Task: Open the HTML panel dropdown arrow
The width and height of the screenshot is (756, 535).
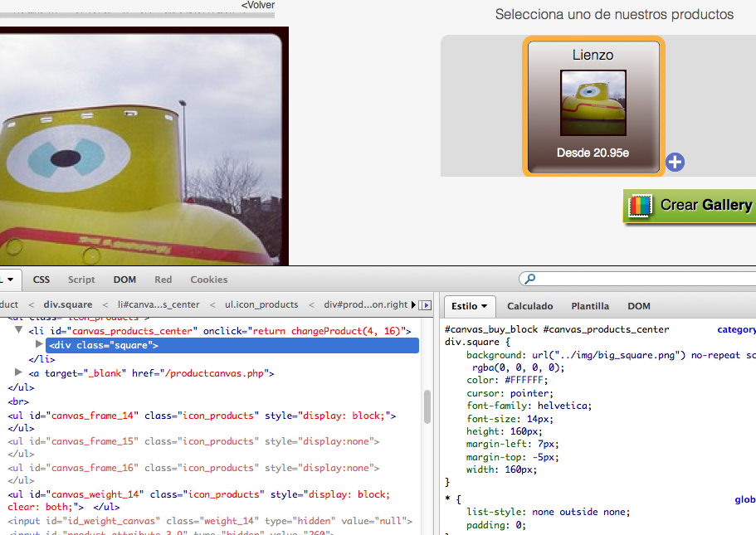Action: tap(10, 280)
